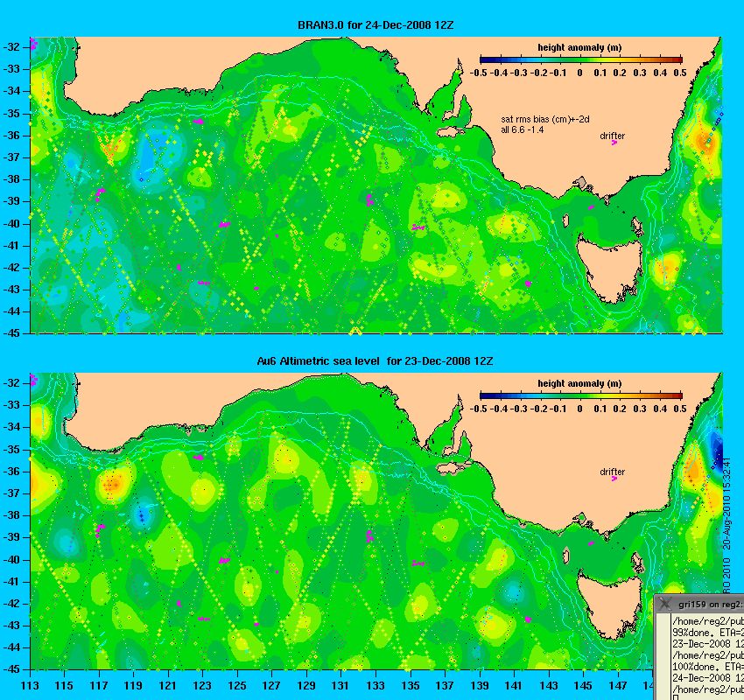Click the terminal cursor block on the last line

(x=675, y=697)
